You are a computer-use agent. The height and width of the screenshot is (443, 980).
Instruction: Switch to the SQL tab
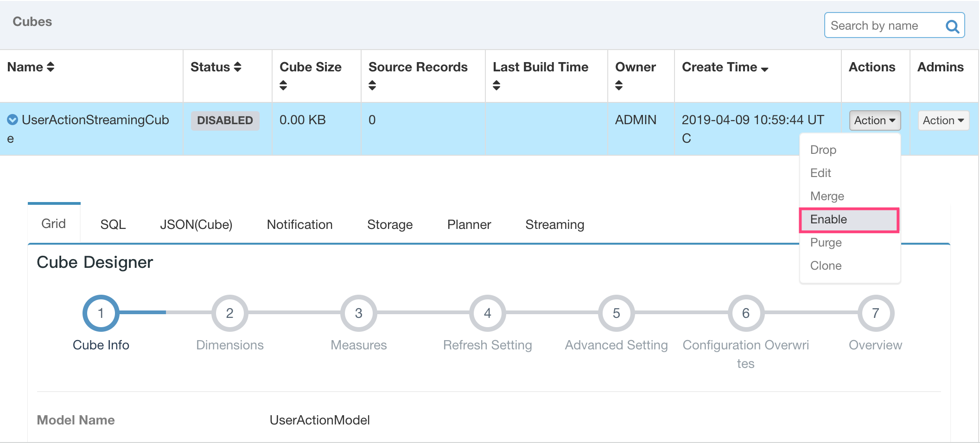click(113, 225)
